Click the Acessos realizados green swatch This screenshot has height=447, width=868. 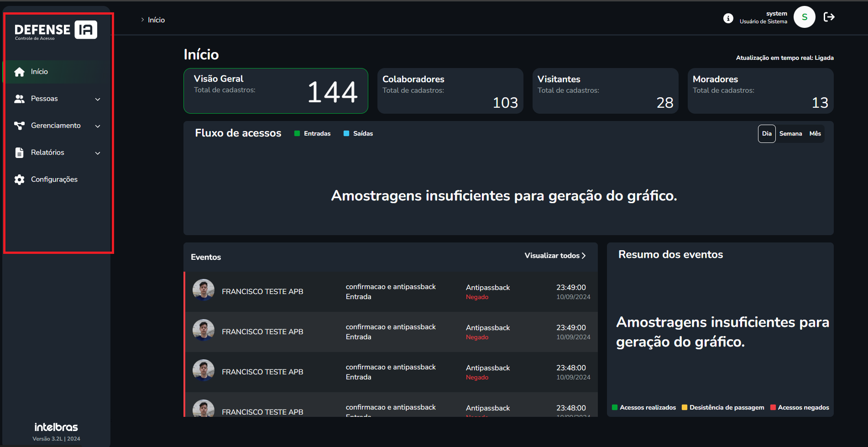615,407
